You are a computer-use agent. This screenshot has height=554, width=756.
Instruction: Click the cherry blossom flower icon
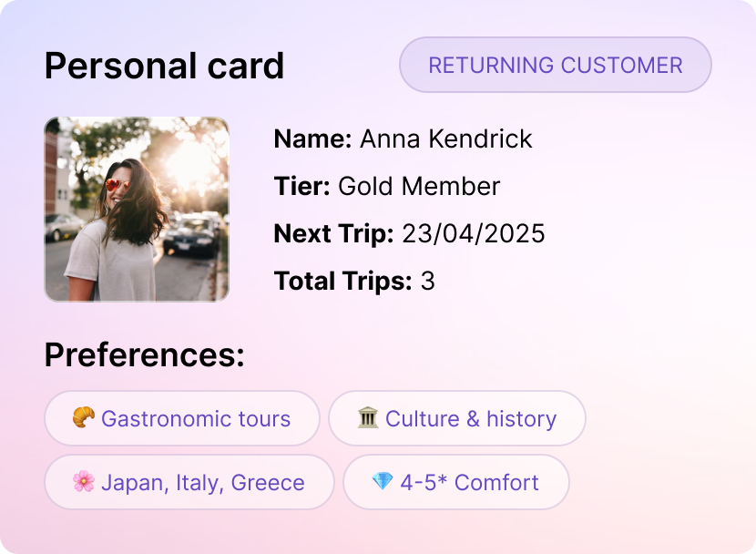(x=84, y=482)
